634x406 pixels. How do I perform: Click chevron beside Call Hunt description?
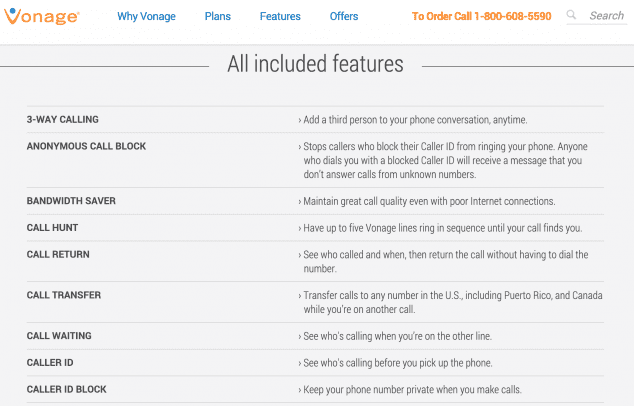[300, 229]
